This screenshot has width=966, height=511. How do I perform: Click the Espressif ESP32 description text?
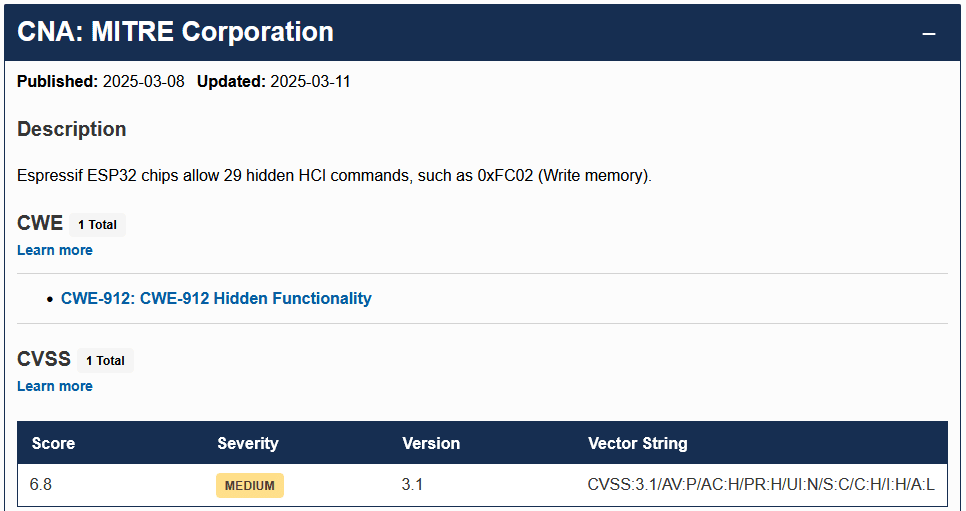pos(334,176)
